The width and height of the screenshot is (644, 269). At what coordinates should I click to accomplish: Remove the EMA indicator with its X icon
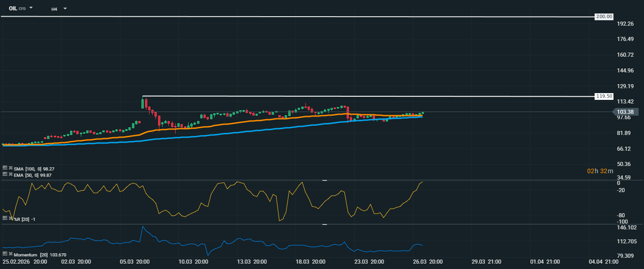click(x=10, y=174)
